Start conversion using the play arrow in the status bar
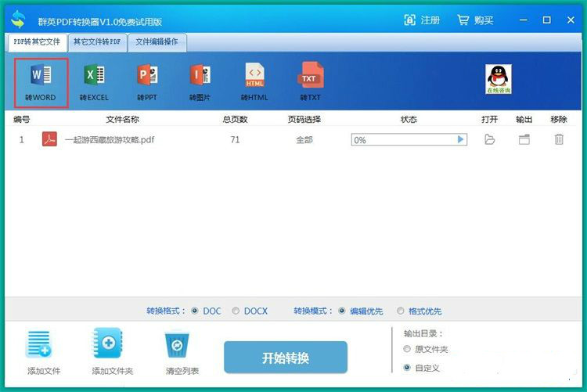Screen dimensions: 587x392 coord(460,139)
